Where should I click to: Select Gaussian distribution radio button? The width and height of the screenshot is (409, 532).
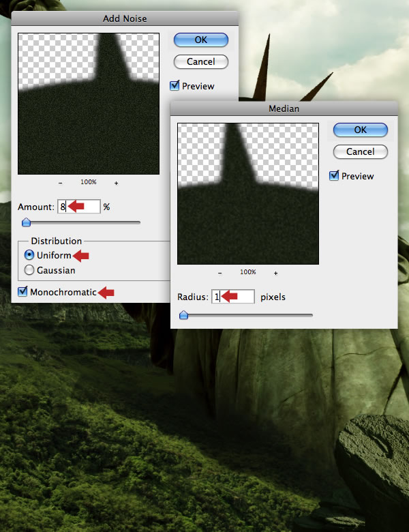(29, 270)
